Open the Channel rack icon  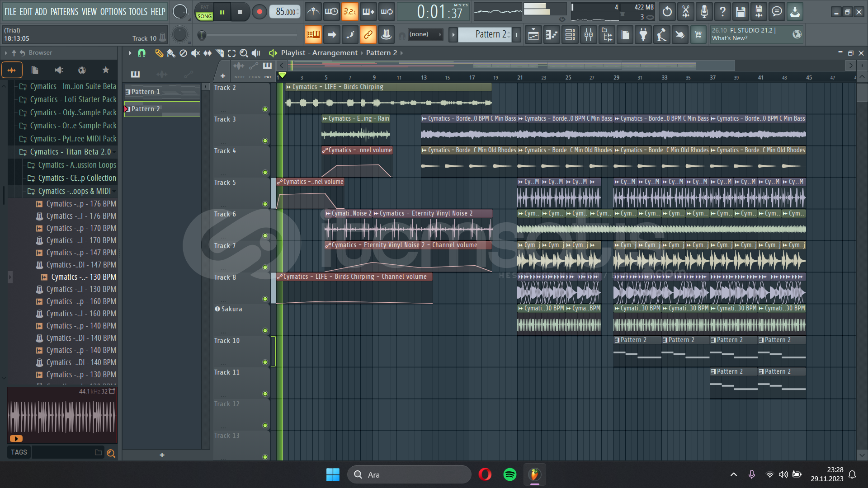point(570,35)
